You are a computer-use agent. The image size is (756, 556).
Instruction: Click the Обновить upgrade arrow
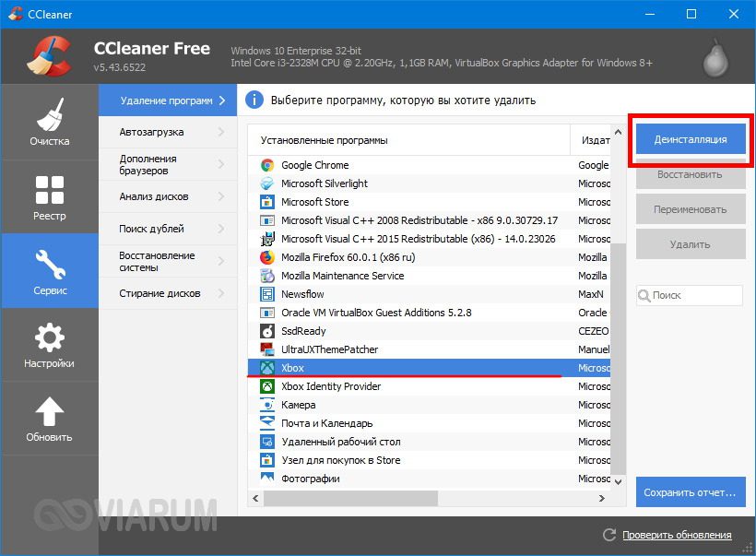coord(50,419)
